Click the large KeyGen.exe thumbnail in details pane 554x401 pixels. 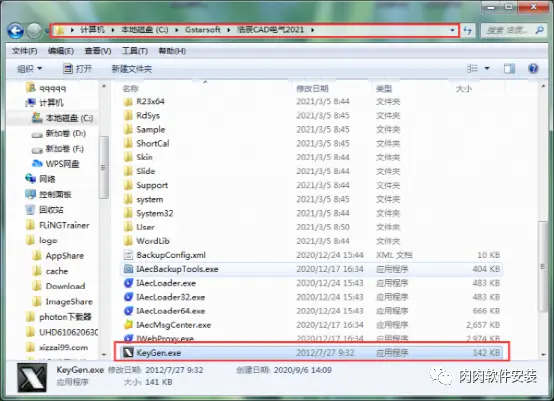pyautogui.click(x=32, y=378)
